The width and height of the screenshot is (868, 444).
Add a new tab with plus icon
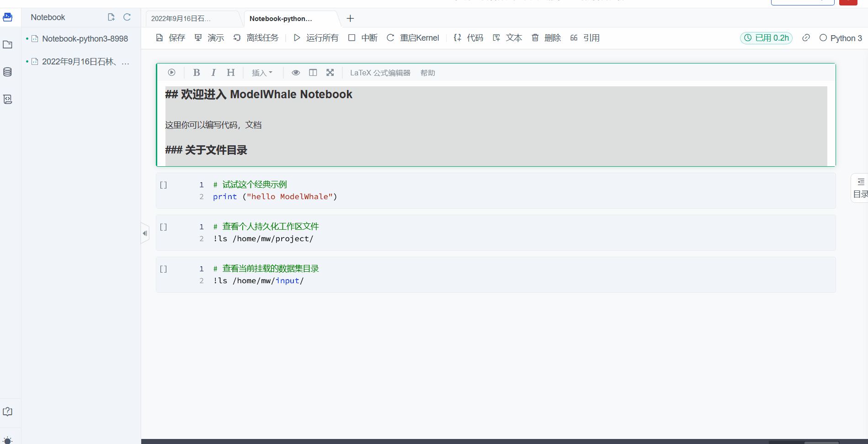tap(350, 19)
